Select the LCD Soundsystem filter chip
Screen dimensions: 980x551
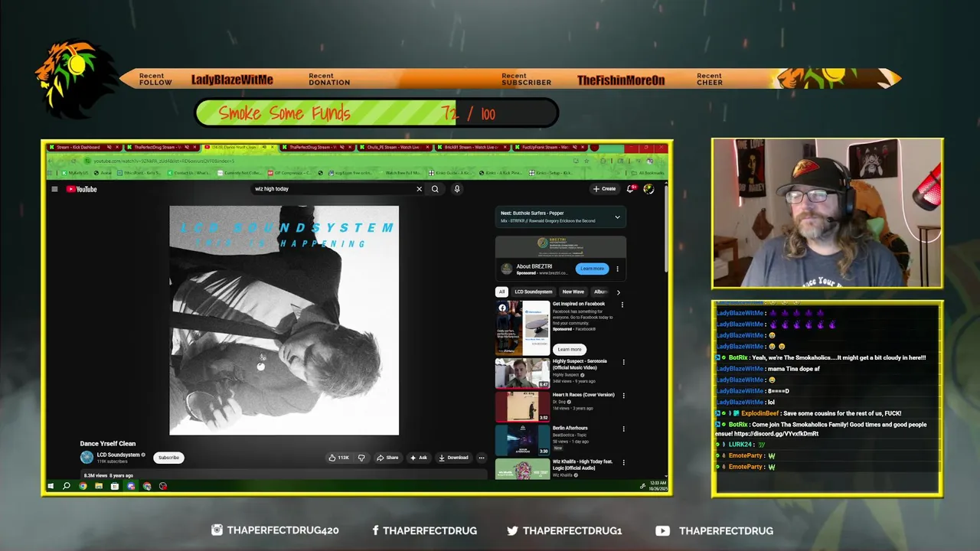pyautogui.click(x=534, y=292)
